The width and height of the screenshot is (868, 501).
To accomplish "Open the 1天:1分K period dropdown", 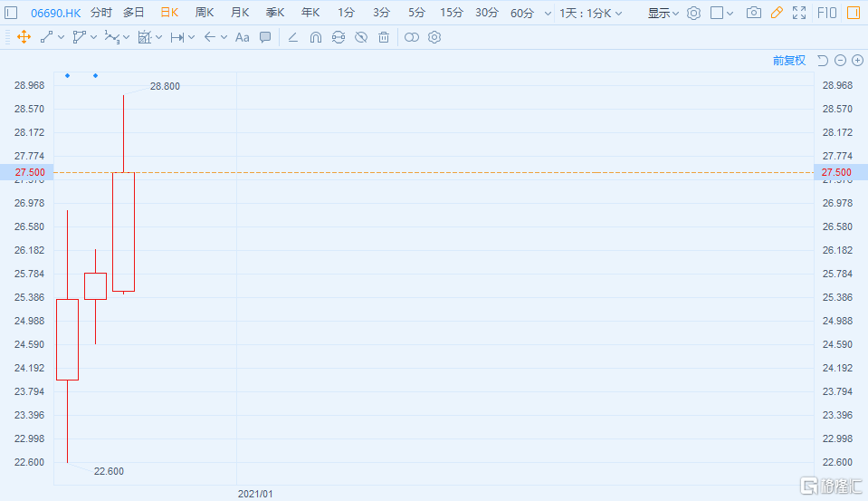I will click(x=591, y=13).
